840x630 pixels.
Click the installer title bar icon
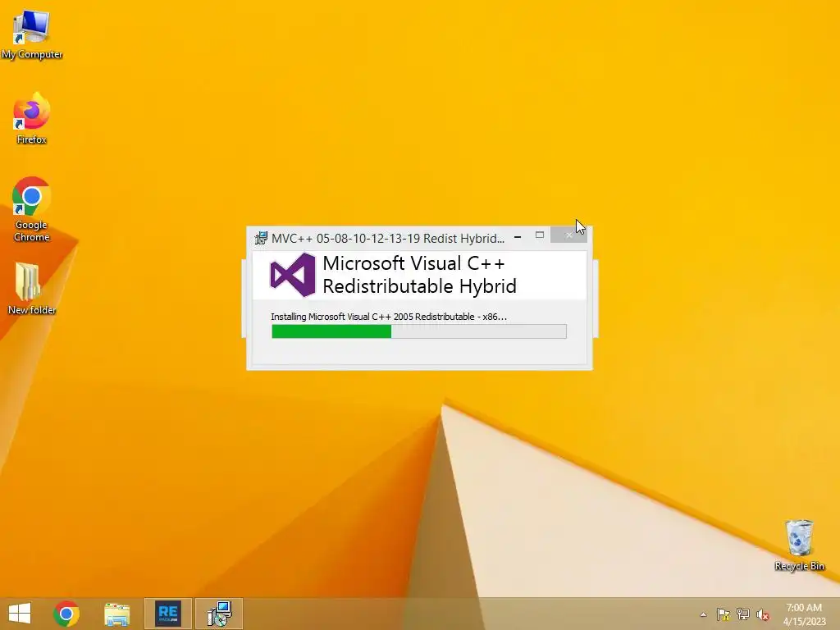261,239
